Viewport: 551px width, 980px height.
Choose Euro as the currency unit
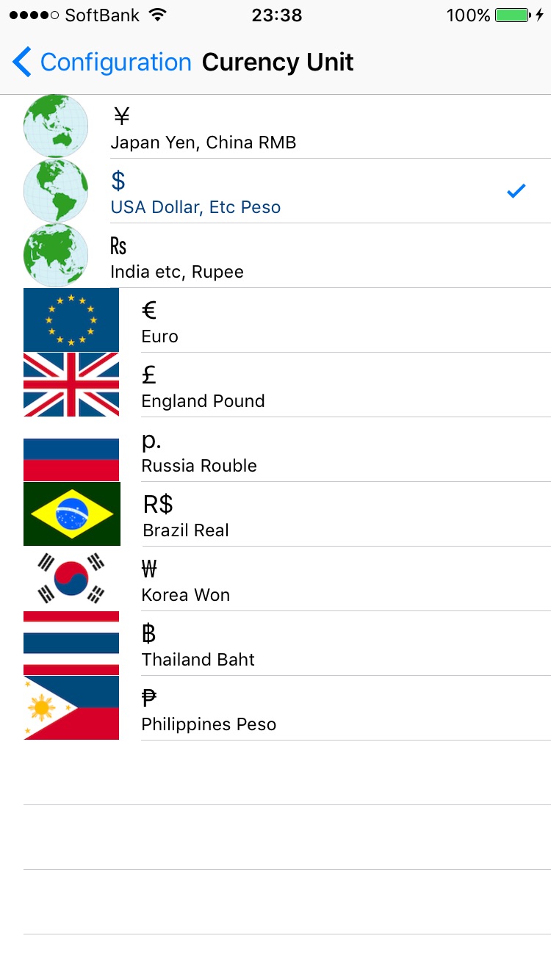(160, 336)
